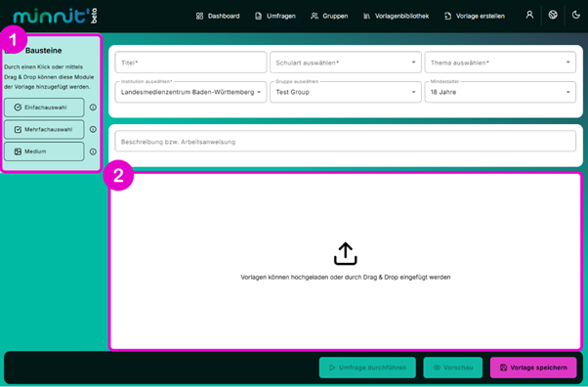Add Einfachauswahl module
588x387 pixels.
(x=44, y=107)
